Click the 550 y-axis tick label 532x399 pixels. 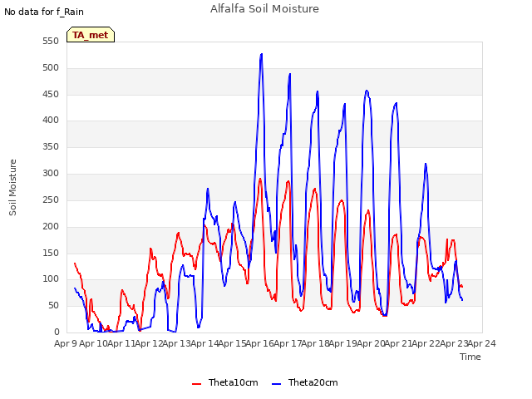coord(51,42)
